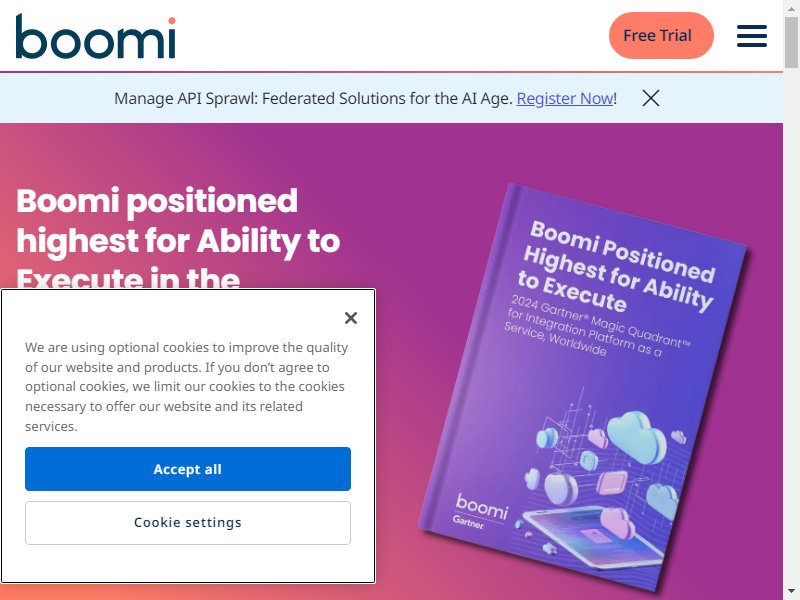
Task: Follow the Register Now link
Action: pos(564,98)
